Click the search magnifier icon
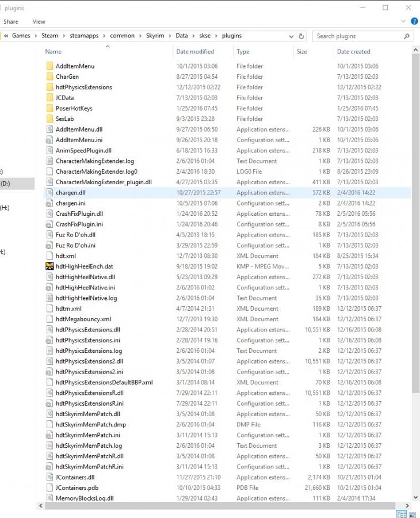This screenshot has height=518, width=420. click(x=406, y=36)
